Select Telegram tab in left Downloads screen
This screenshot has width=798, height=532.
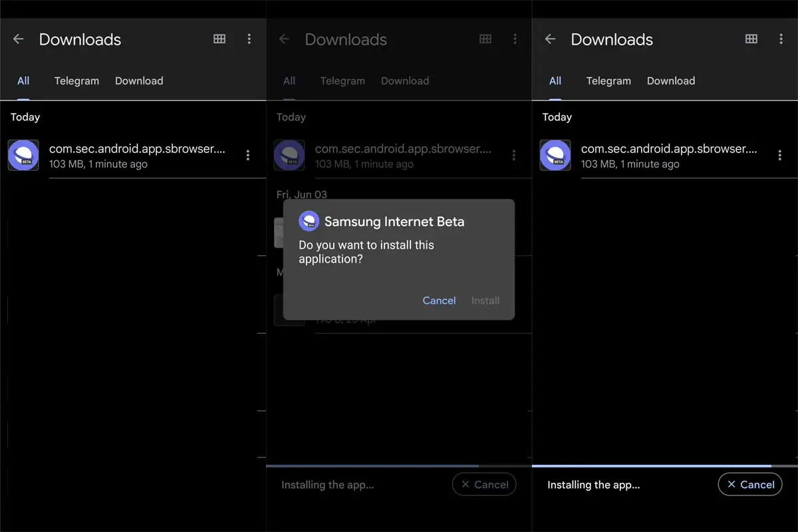pyautogui.click(x=76, y=81)
